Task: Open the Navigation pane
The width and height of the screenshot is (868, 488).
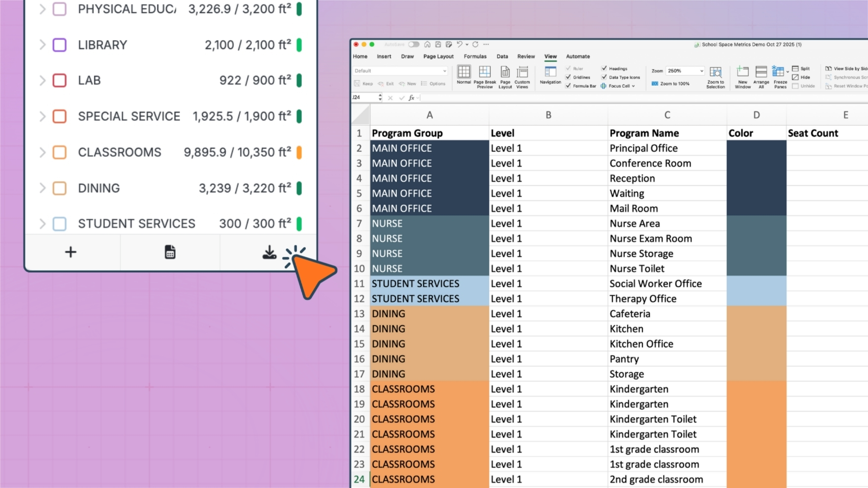Action: [x=550, y=76]
